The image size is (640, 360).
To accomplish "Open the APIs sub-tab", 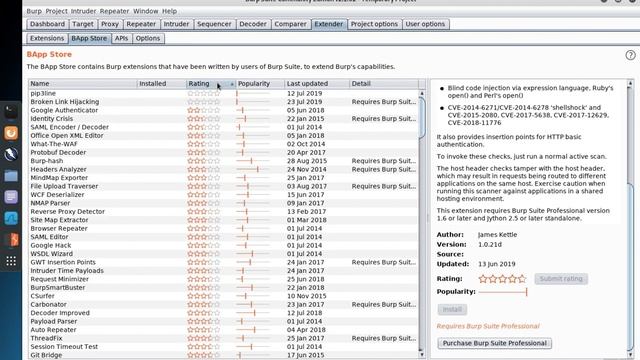I will (x=121, y=38).
